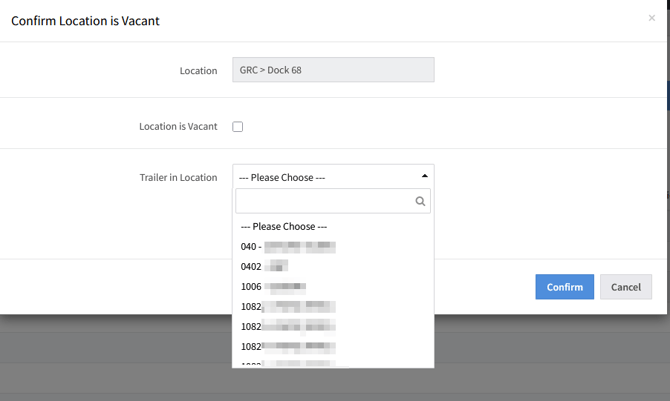The image size is (670, 401).
Task: Pick the trailer entry beginning with 1006
Action: [x=273, y=286]
